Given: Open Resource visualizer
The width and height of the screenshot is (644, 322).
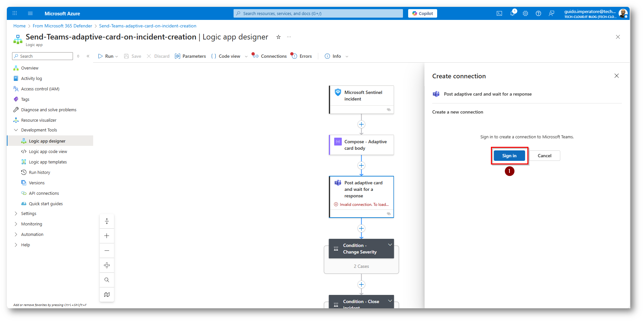Looking at the screenshot, I should pos(38,120).
